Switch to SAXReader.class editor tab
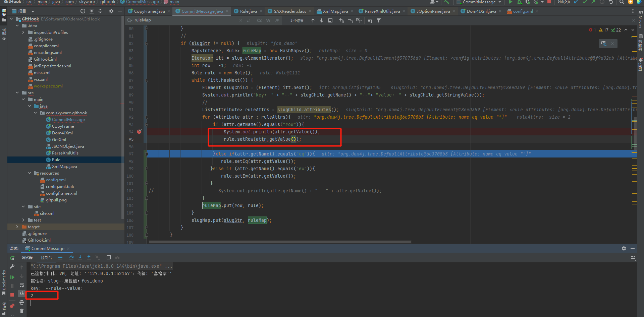 290,11
